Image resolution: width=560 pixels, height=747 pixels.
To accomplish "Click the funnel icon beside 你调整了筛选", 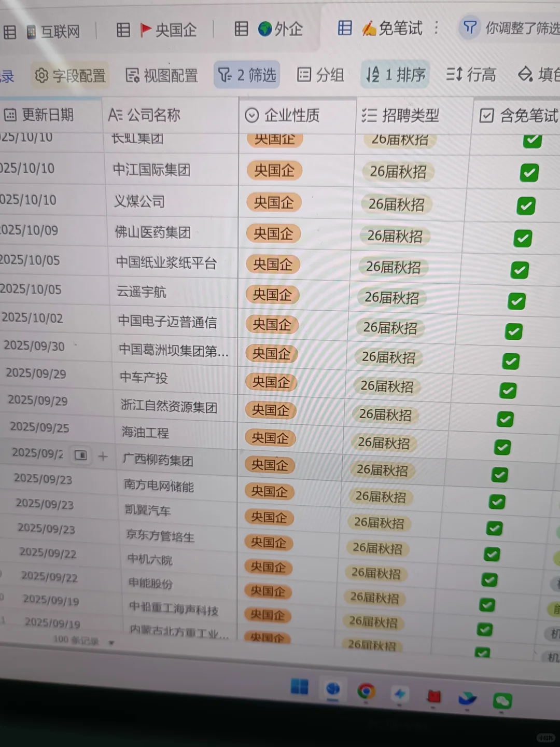I will click(x=470, y=27).
